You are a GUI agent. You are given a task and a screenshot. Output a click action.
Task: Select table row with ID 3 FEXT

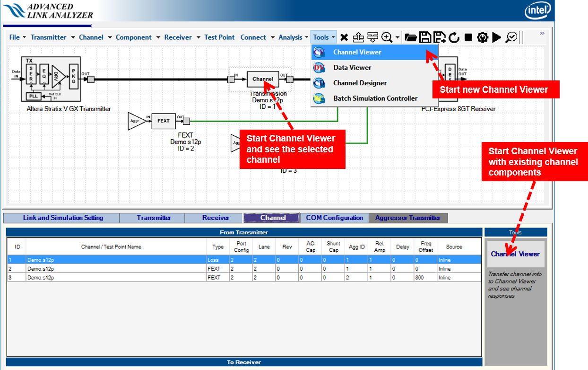142,278
